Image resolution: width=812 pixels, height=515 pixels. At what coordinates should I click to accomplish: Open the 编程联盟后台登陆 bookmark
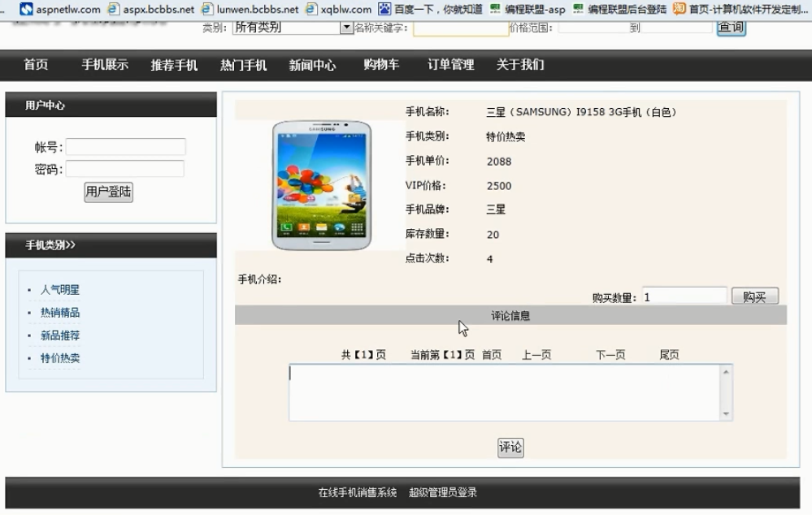(x=619, y=9)
